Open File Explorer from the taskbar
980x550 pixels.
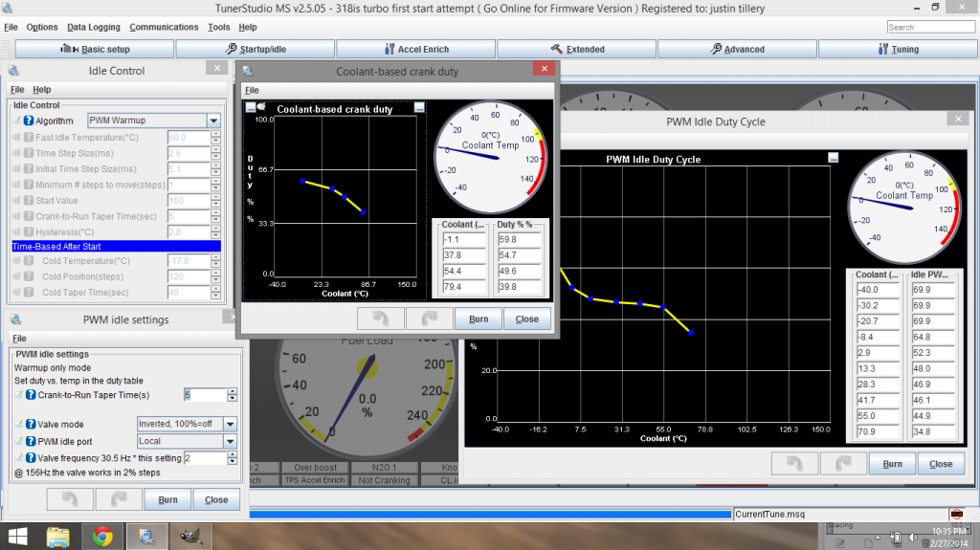[x=58, y=537]
